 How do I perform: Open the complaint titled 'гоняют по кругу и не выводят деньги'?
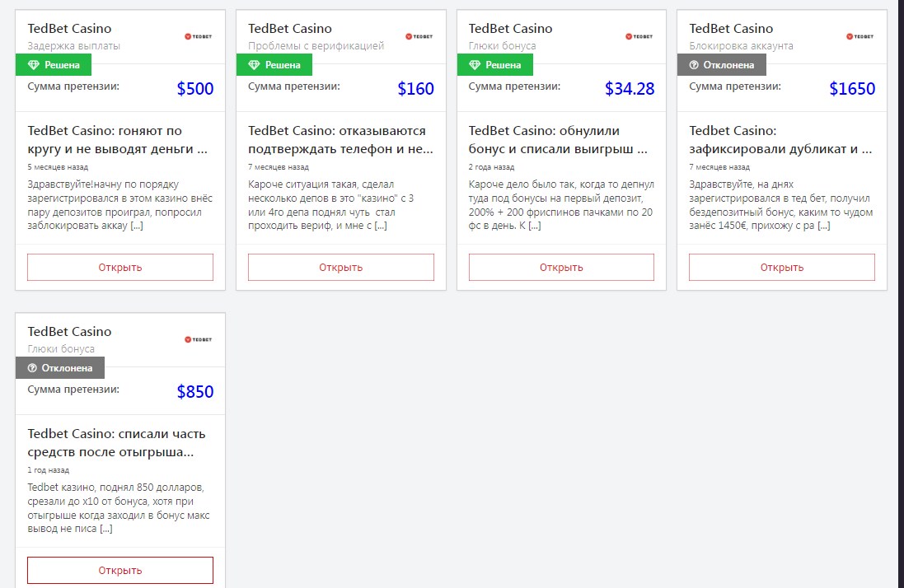point(120,267)
